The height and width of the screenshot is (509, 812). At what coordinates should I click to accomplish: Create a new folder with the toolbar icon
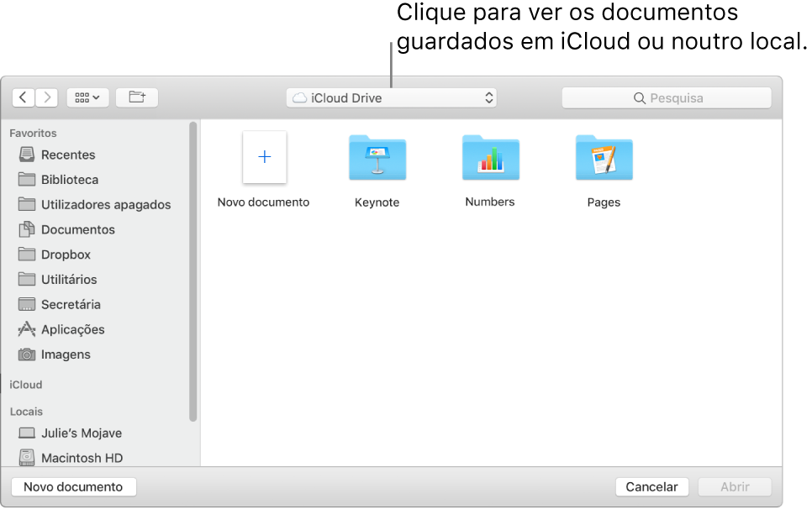coord(137,97)
